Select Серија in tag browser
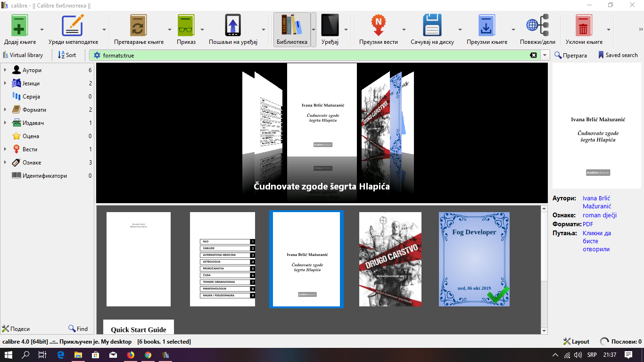This screenshot has width=644, height=362. [31, 97]
